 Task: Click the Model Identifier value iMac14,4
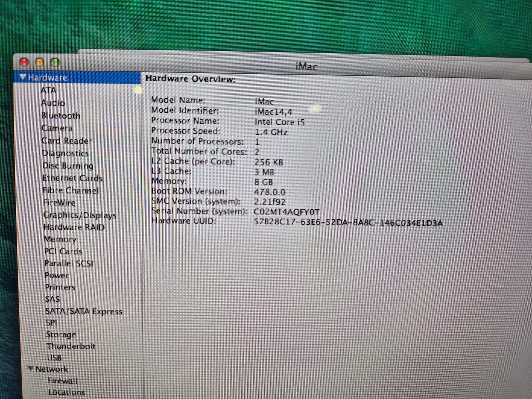[x=273, y=112]
